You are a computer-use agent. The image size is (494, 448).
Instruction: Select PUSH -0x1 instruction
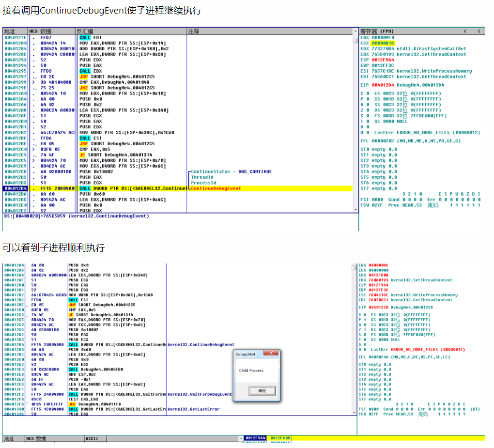79,380
